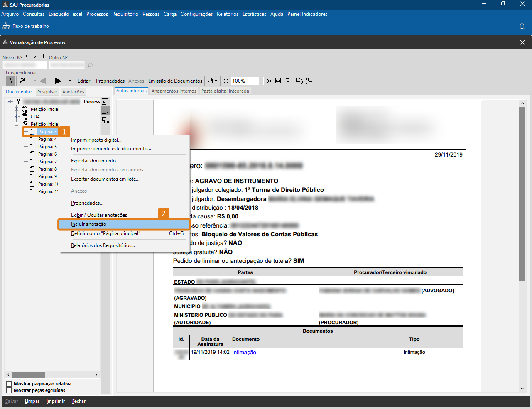Click the zoom out minus icon

(226, 81)
